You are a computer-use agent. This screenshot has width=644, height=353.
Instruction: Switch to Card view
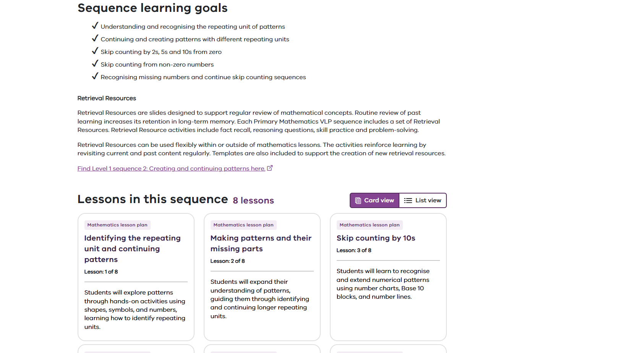pos(375,200)
